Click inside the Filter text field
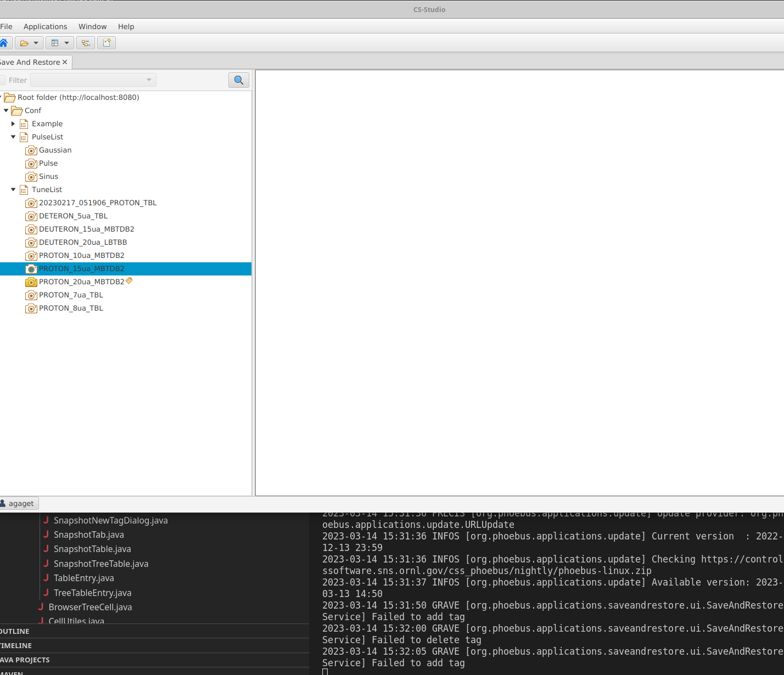The image size is (784, 675). pyautogui.click(x=88, y=80)
